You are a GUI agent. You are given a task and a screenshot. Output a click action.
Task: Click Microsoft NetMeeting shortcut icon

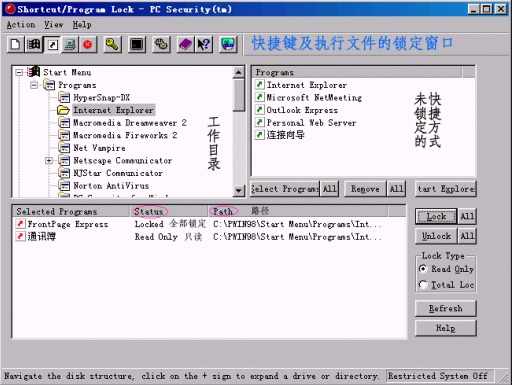(x=260, y=97)
